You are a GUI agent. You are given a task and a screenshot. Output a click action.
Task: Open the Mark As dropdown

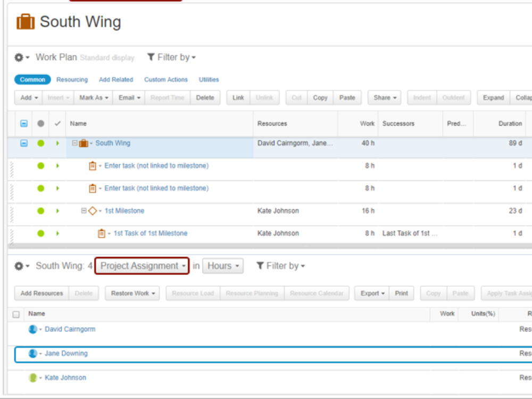tap(94, 98)
